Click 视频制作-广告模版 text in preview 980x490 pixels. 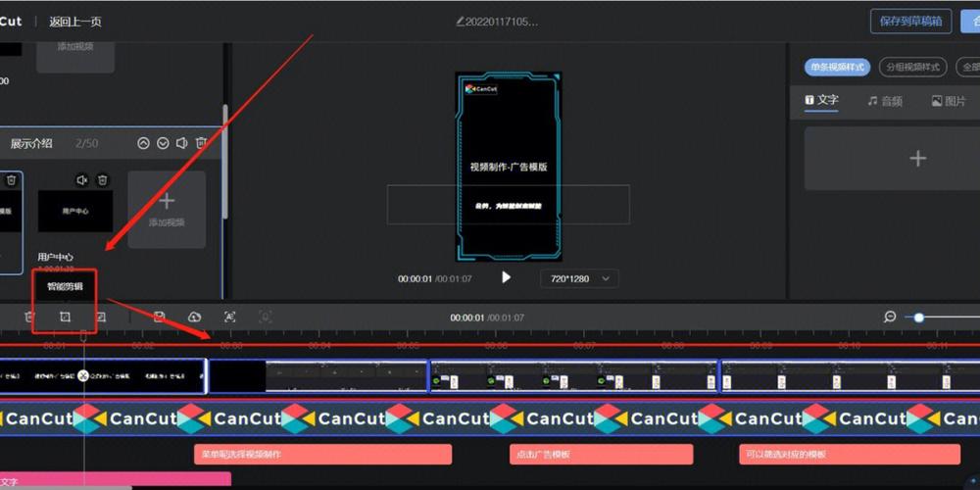[509, 167]
